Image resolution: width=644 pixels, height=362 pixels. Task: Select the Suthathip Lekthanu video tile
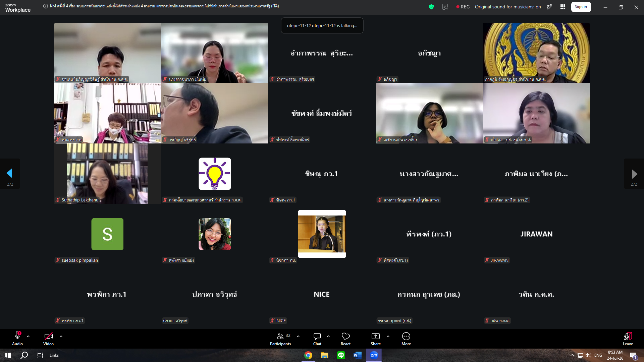point(107,174)
